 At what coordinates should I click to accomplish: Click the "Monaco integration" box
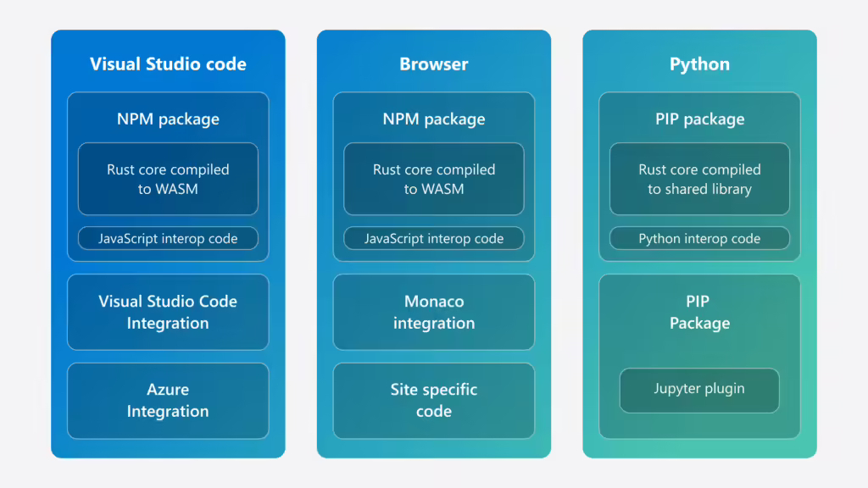pyautogui.click(x=434, y=312)
